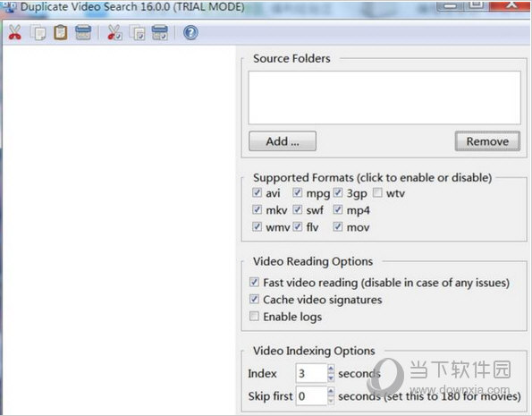Uncheck Cache video signatures
532x416 pixels.
tap(254, 299)
